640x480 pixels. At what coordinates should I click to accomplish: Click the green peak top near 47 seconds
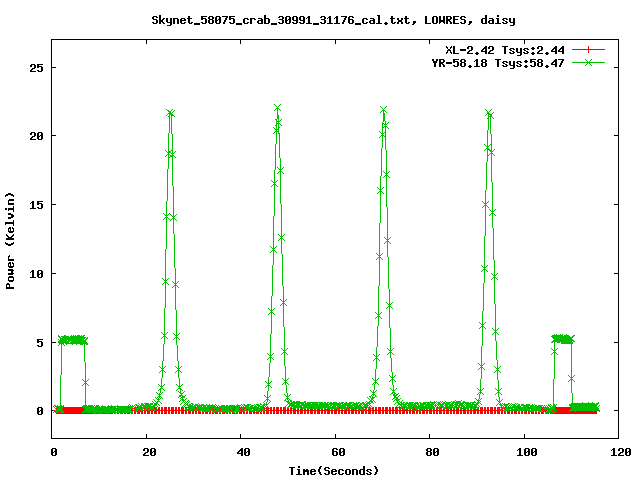[278, 108]
